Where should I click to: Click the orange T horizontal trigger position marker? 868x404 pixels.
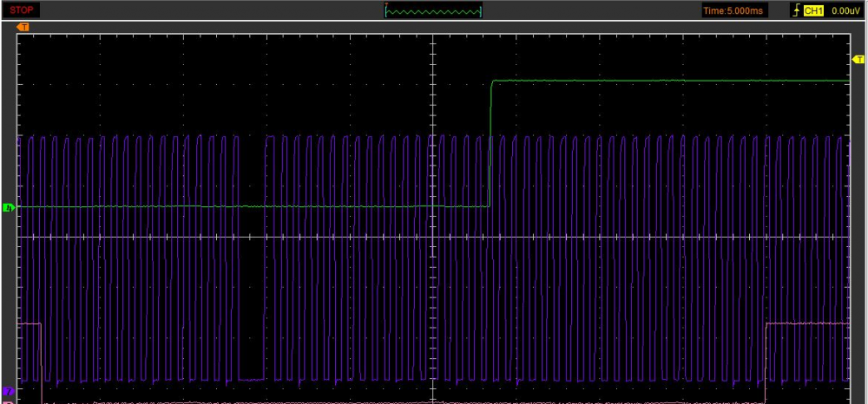(23, 27)
